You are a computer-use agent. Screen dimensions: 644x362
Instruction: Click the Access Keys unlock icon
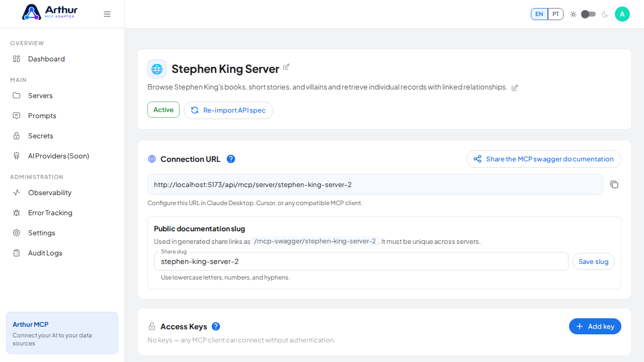(x=152, y=326)
